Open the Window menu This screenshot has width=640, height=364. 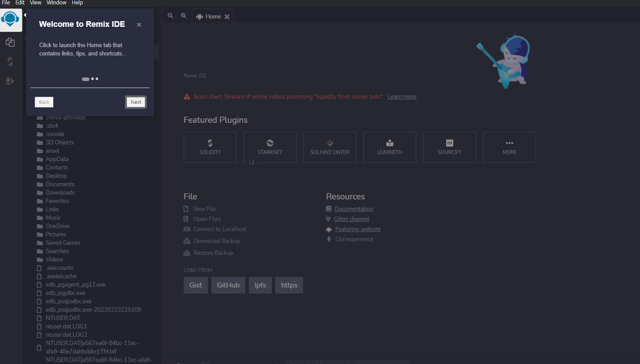[x=56, y=3]
